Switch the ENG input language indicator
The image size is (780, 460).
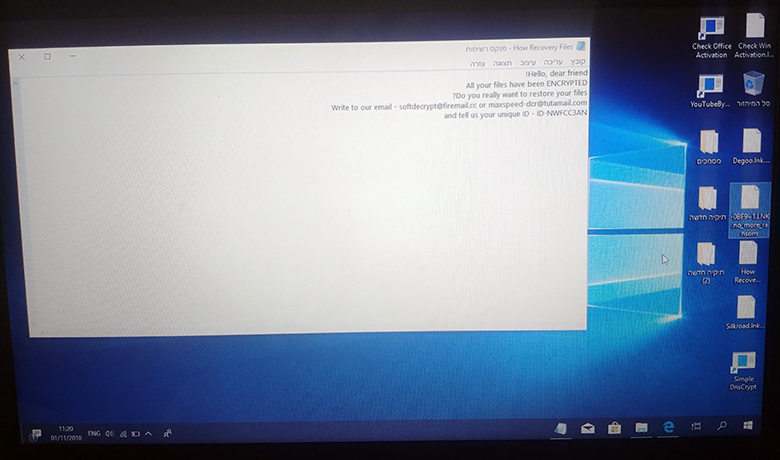[94, 434]
